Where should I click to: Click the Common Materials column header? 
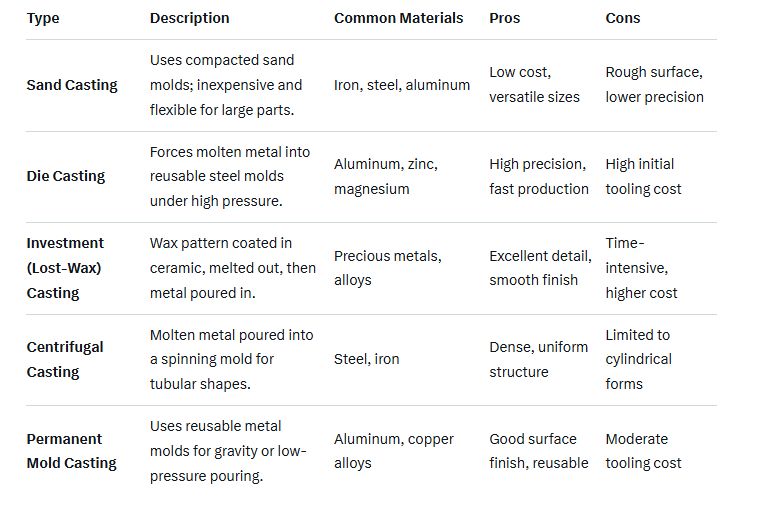pos(398,18)
